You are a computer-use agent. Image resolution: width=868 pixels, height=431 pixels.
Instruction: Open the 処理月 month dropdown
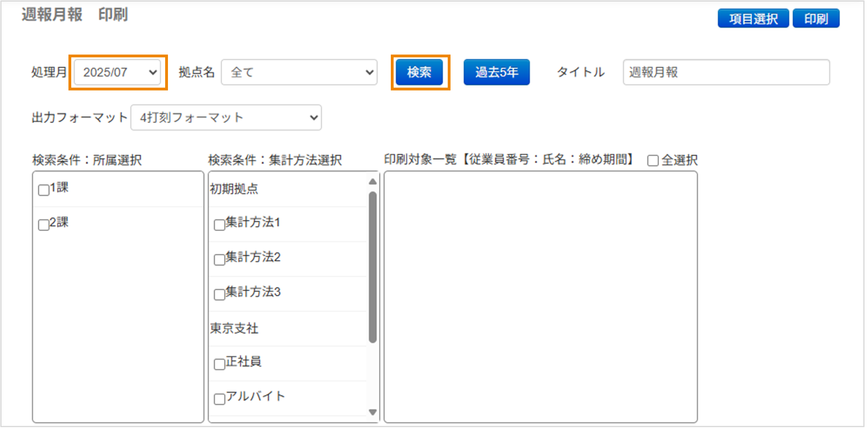pyautogui.click(x=117, y=72)
